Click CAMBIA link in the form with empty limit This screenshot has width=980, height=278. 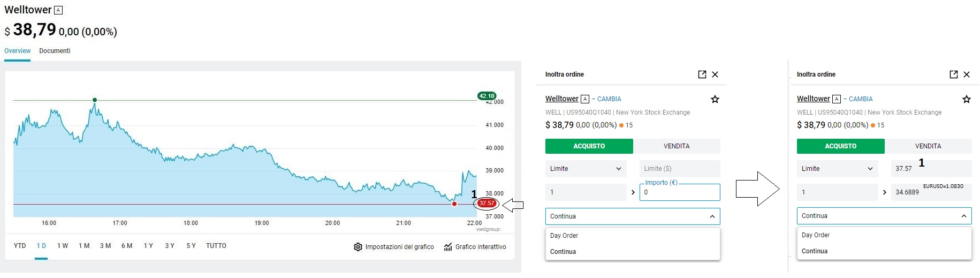609,99
